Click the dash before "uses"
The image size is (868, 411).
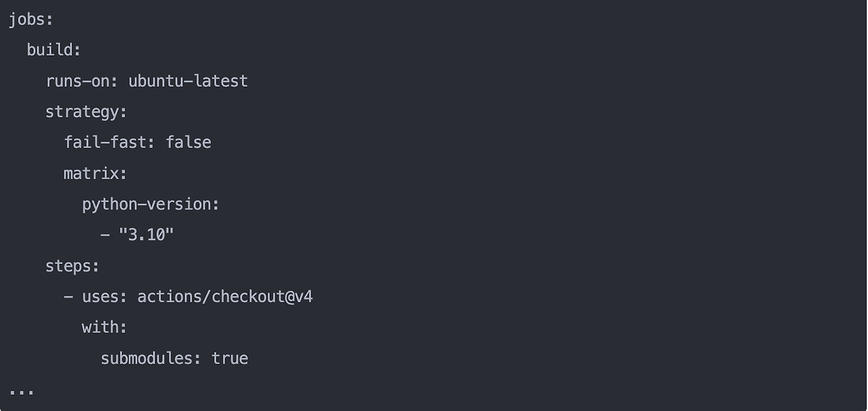pyautogui.click(x=68, y=297)
